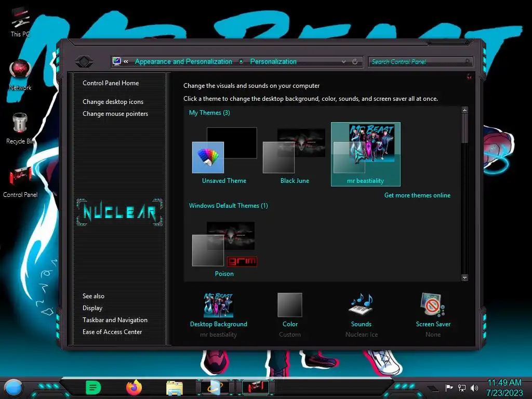Open Display link under See also
Viewport: 532px width, 399px height.
coord(92,308)
